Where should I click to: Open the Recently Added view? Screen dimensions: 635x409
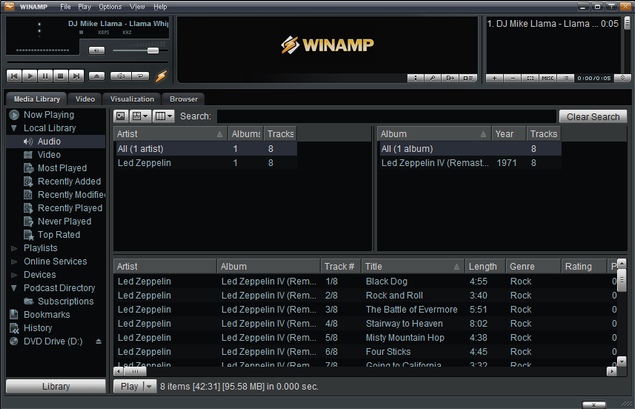pyautogui.click(x=69, y=181)
